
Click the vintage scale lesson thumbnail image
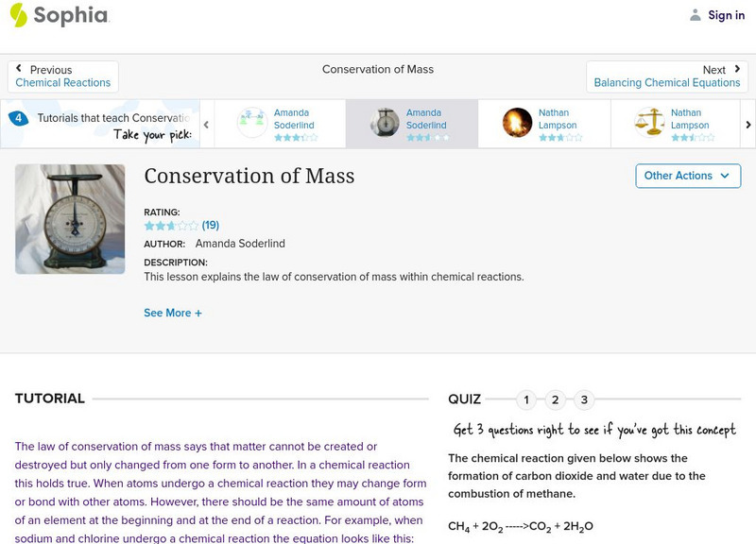click(x=68, y=218)
